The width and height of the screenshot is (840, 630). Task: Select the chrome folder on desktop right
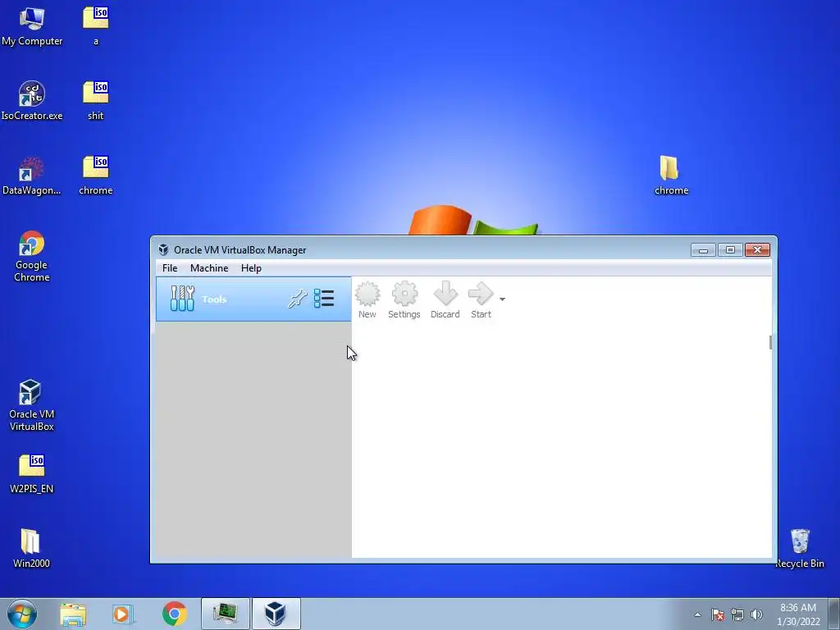point(671,176)
